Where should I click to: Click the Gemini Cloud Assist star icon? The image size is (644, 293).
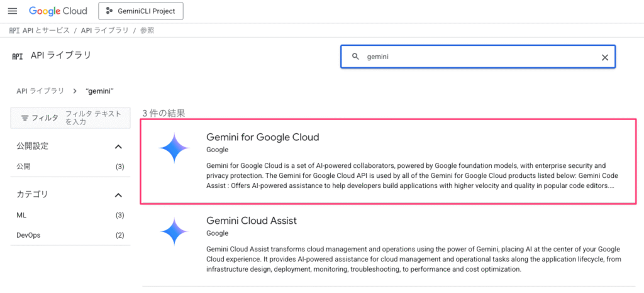(x=174, y=232)
